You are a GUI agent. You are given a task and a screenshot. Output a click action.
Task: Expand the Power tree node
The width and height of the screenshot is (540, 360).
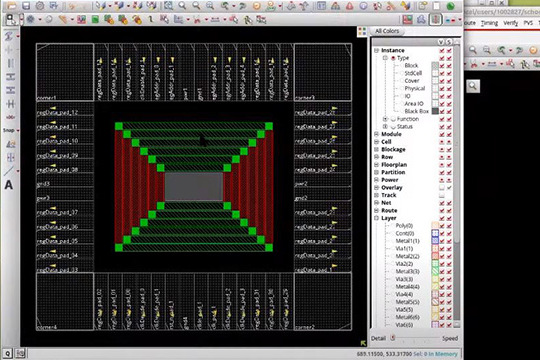tap(377, 180)
